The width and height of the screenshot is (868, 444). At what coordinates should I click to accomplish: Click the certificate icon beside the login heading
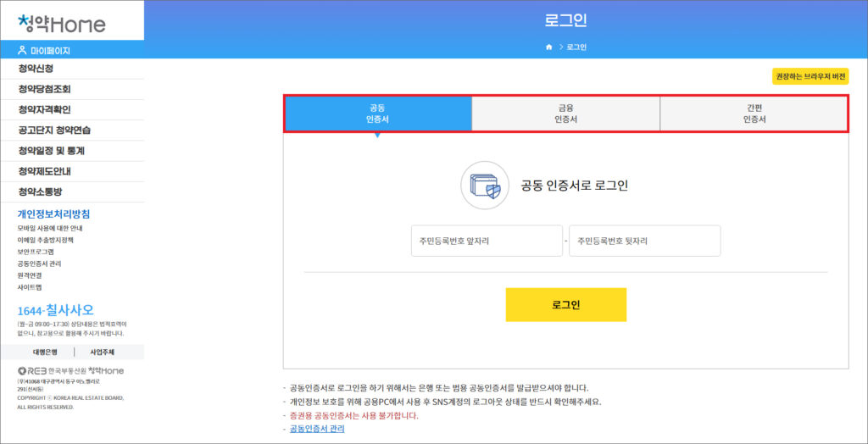(485, 186)
